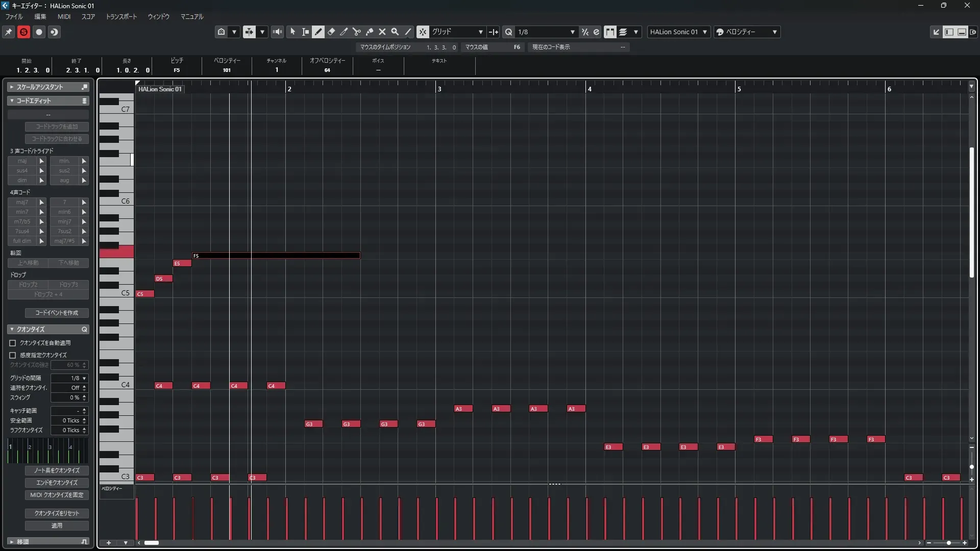The image size is (980, 551).
Task: Select the Draw pencil tool
Action: (318, 32)
